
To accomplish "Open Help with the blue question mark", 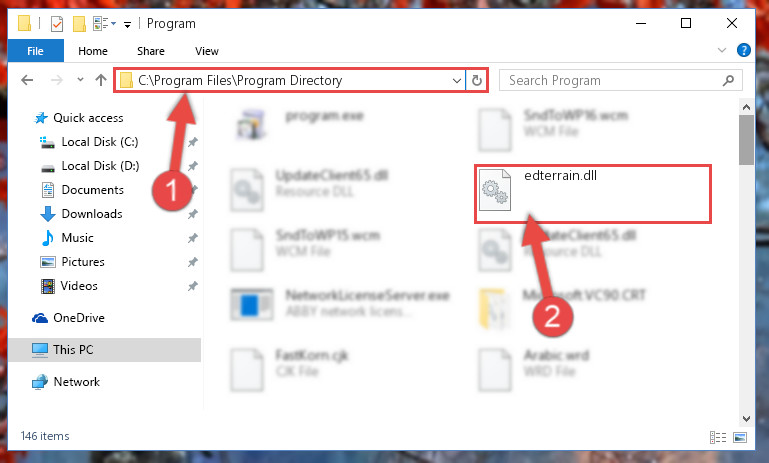I will click(x=743, y=50).
